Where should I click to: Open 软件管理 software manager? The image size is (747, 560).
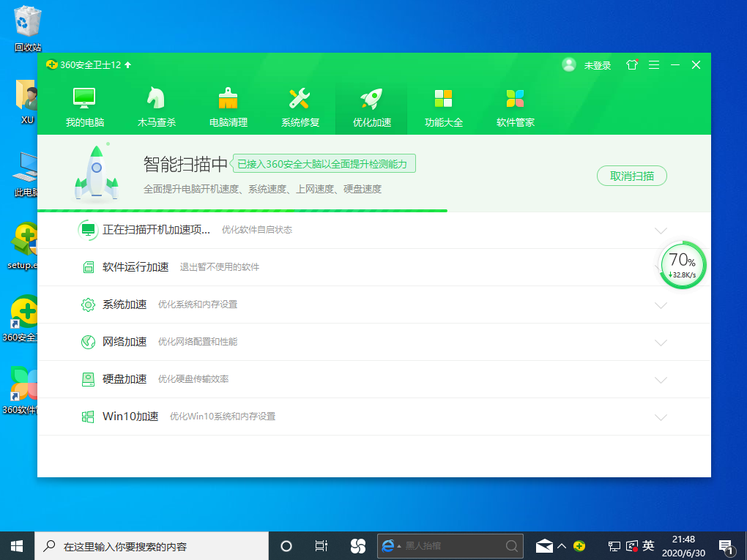click(x=515, y=105)
